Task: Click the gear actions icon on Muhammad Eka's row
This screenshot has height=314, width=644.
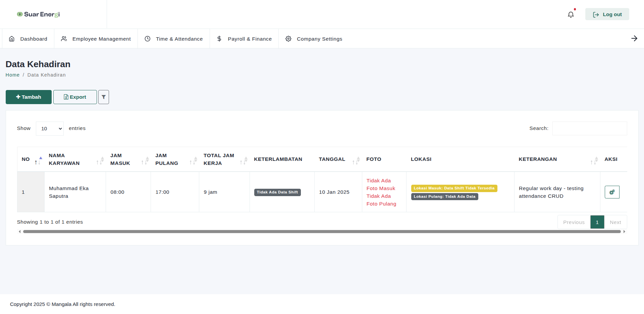Action: pos(612,192)
